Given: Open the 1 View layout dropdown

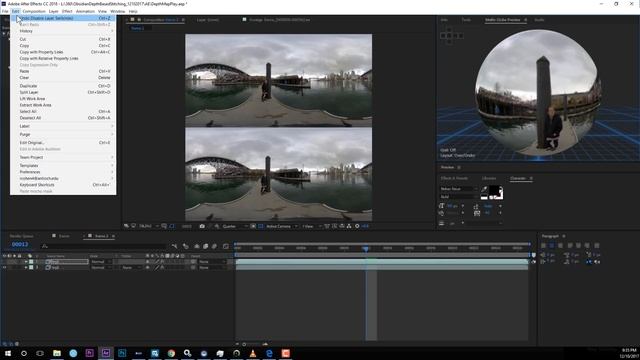Looking at the screenshot, I should point(311,226).
